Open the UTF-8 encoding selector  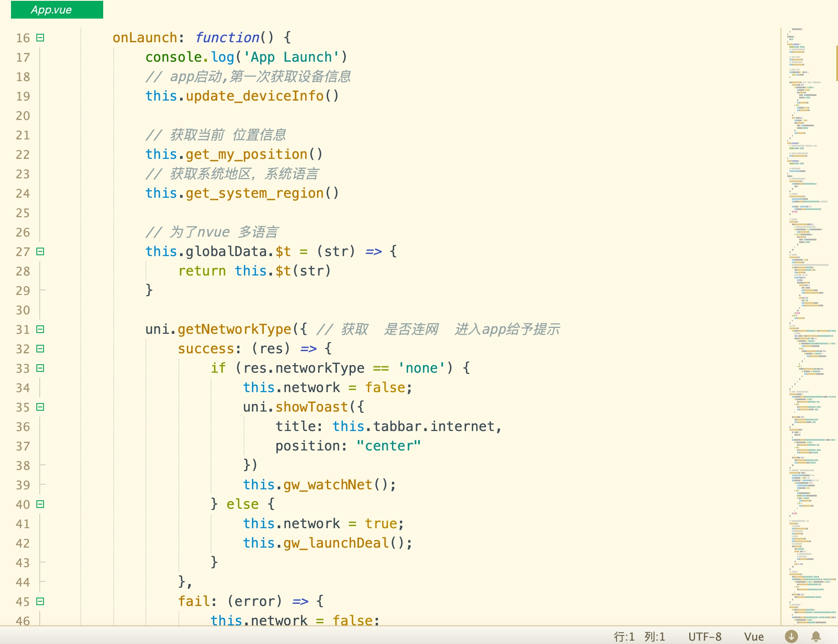click(705, 637)
